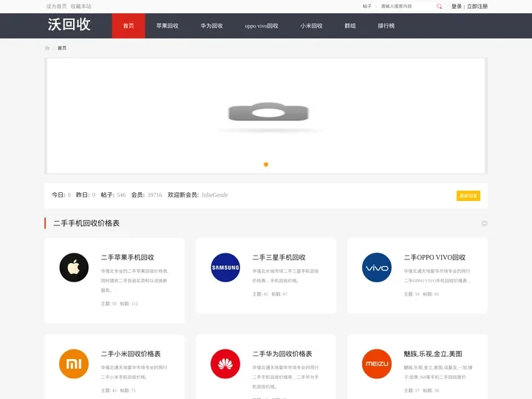Image resolution: width=532 pixels, height=399 pixels.
Task: Collapse the 二手手机回收价格表 section
Action: 484,223
